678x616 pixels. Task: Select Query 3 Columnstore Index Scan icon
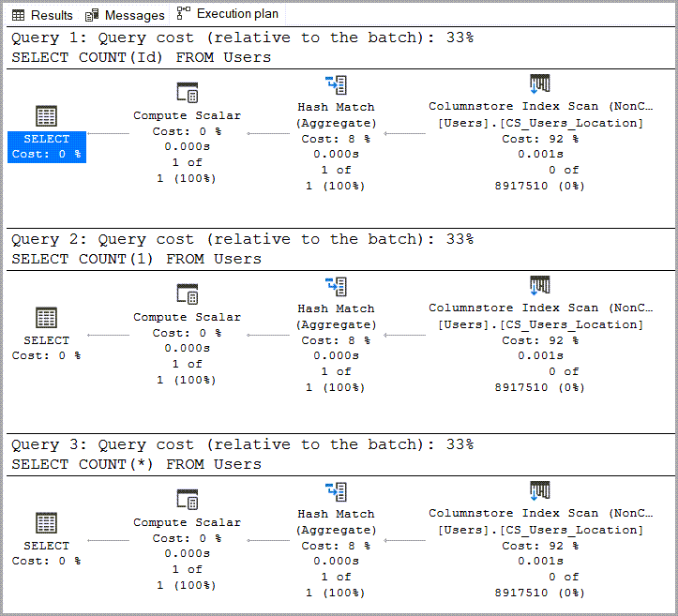[x=540, y=490]
